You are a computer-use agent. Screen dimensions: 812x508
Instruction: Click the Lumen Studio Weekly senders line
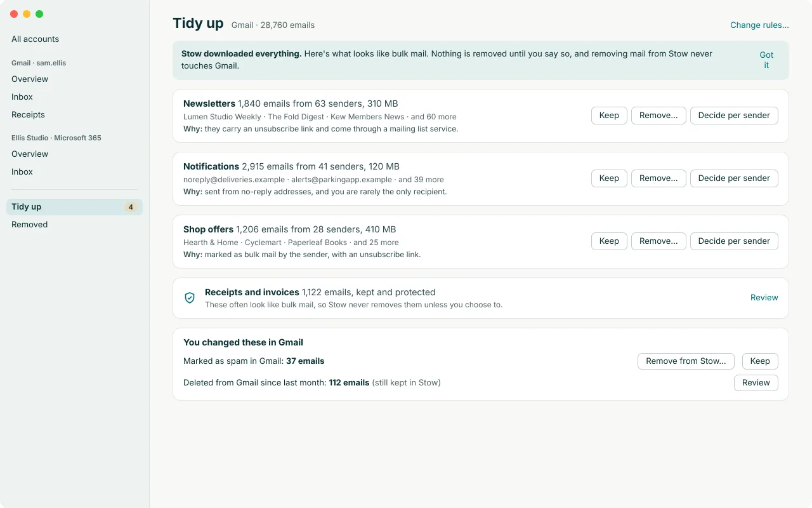(320, 117)
